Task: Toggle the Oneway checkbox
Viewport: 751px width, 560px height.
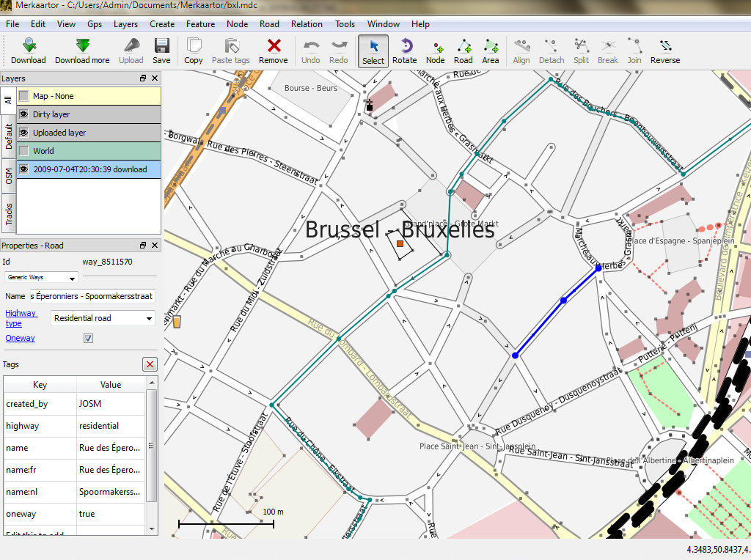Action: click(x=89, y=338)
